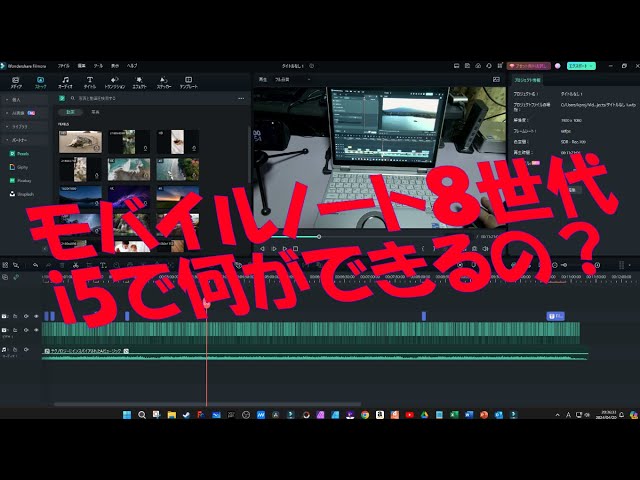640x480 pixels.
Task: Select Unsplash stock source
Action: [x=22, y=194]
